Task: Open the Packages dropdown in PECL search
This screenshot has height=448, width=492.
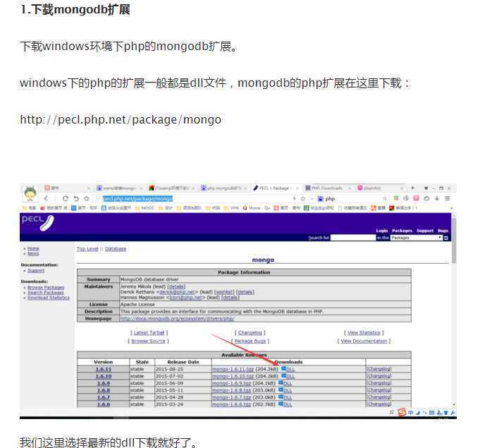Action: point(417,238)
